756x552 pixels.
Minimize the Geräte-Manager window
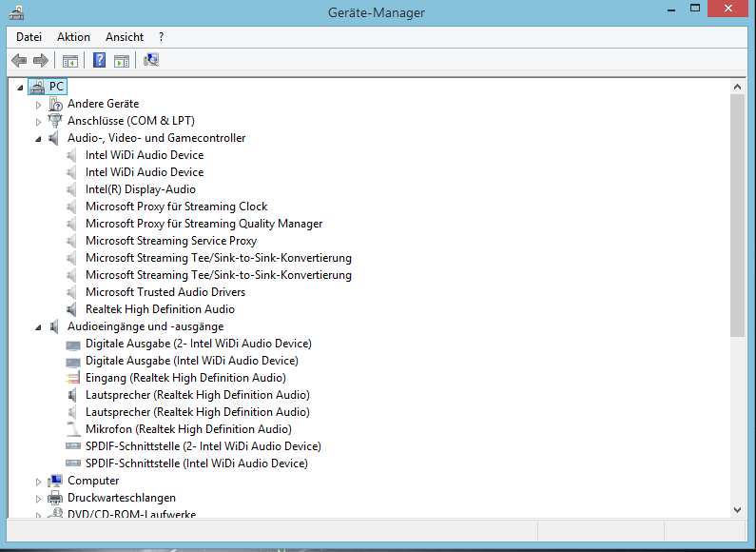point(671,9)
